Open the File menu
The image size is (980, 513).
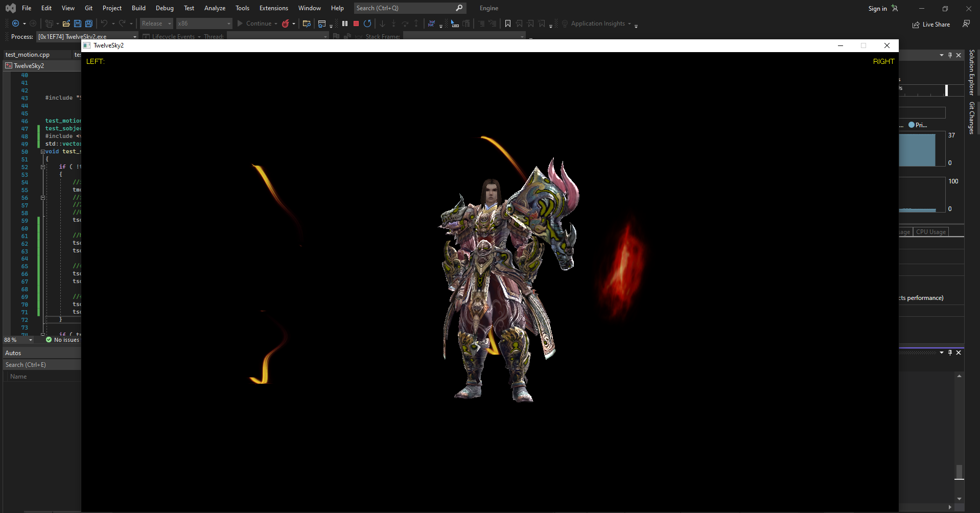(27, 8)
